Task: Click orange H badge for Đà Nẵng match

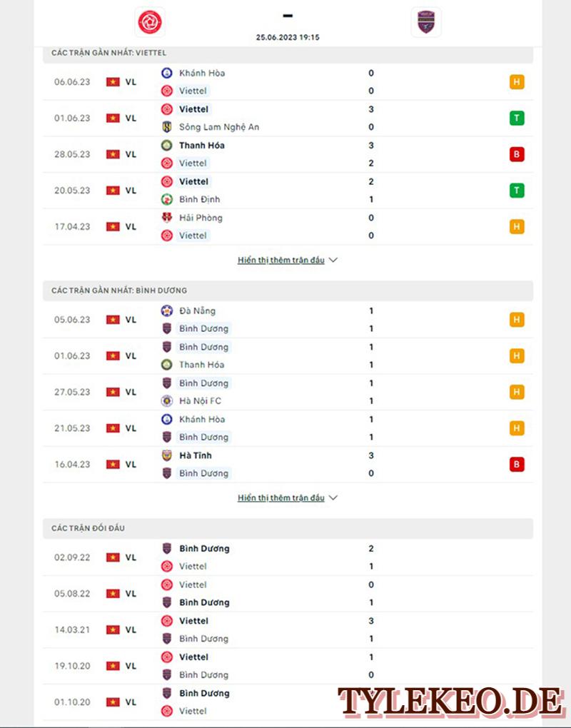Action: [x=517, y=320]
